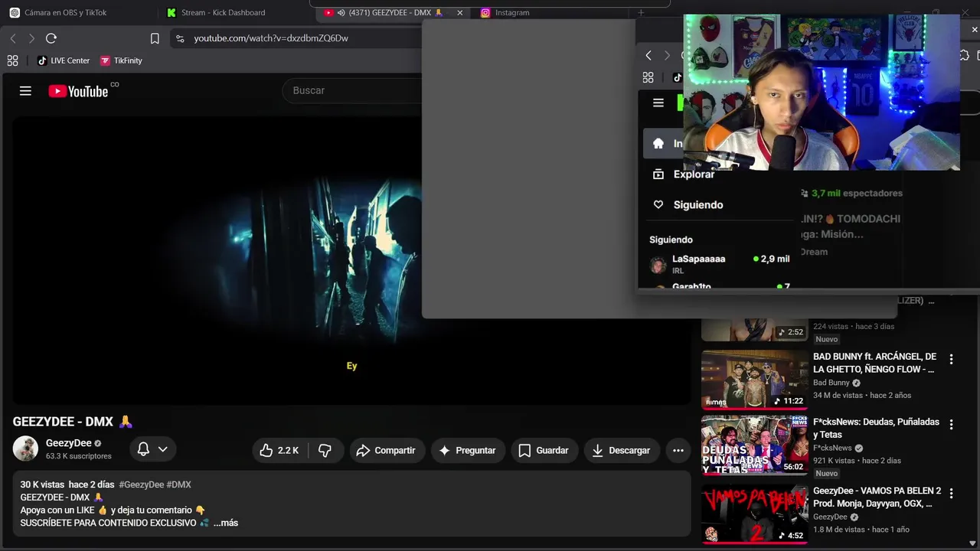980x551 pixels.
Task: Open the VAMOS PA BELEN 2 thumbnail
Action: pos(754,514)
